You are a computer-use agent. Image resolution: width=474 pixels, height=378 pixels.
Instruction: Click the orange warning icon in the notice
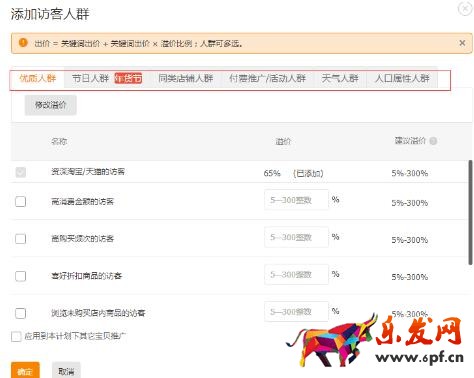pos(23,43)
